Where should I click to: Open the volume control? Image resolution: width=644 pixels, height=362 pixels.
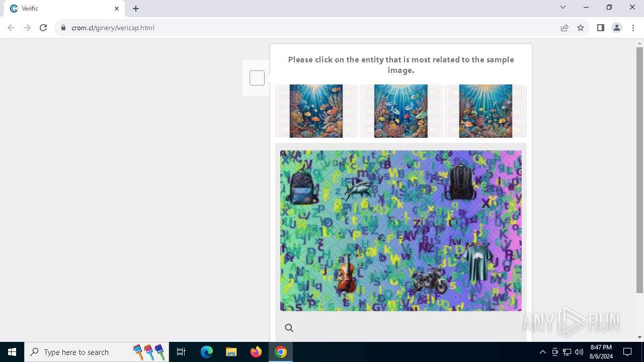(x=579, y=352)
